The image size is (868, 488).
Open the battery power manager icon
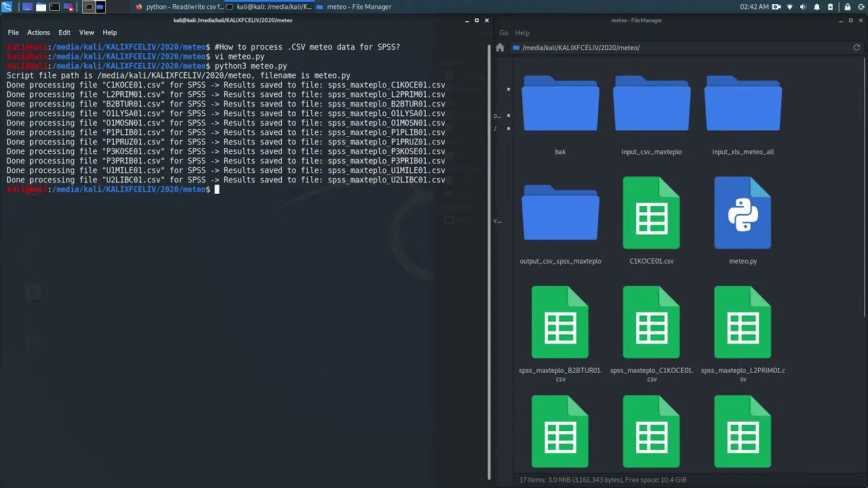831,7
